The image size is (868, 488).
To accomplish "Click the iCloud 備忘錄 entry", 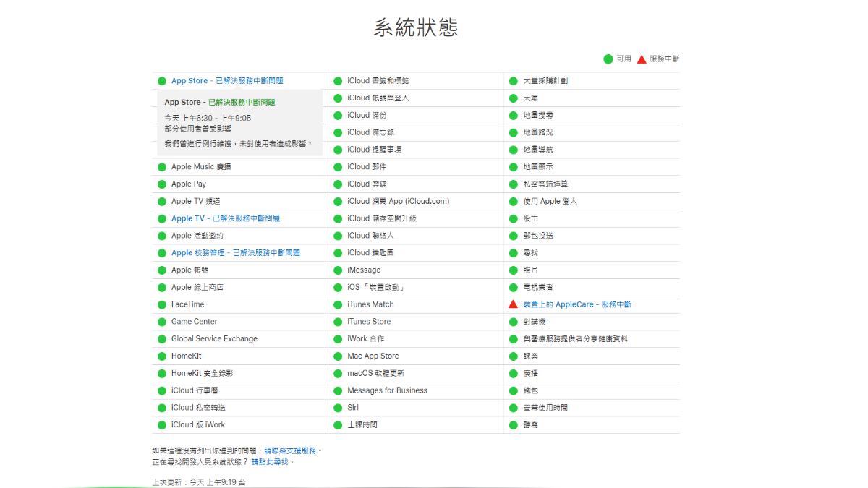I will (x=370, y=132).
